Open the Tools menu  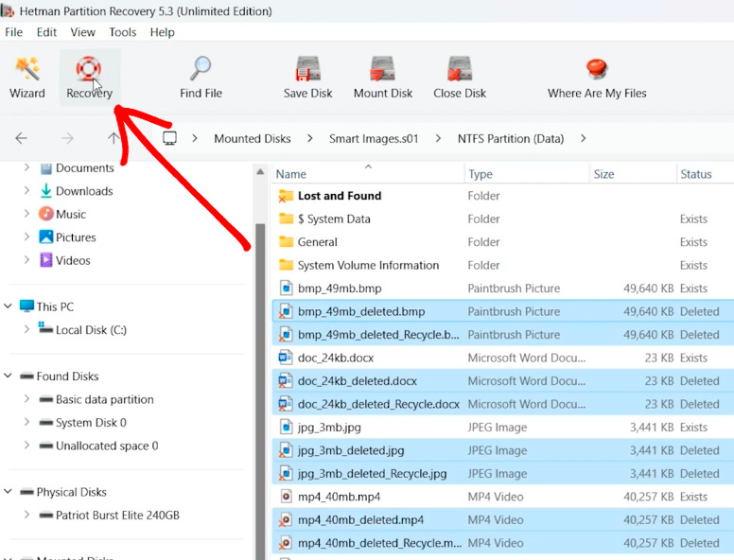[x=123, y=32]
